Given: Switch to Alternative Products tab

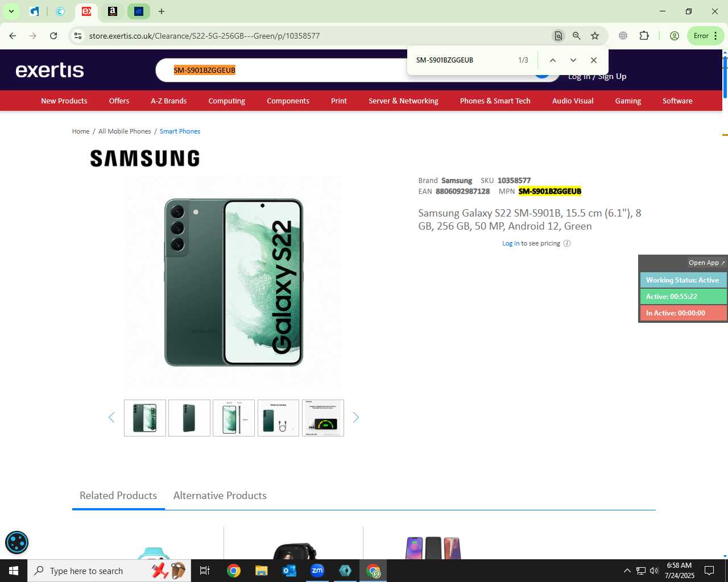Looking at the screenshot, I should (x=220, y=496).
